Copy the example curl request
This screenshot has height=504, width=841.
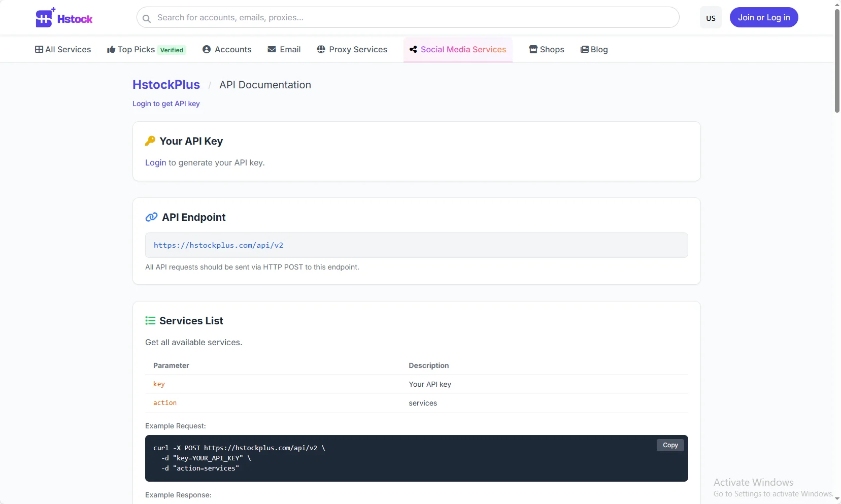coord(670,445)
